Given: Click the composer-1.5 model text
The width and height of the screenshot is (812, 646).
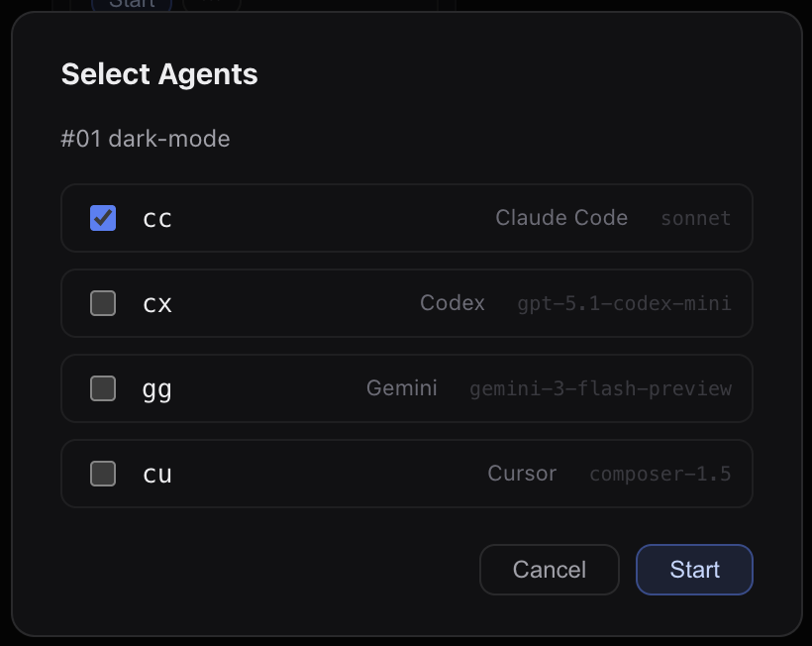Looking at the screenshot, I should (660, 475).
